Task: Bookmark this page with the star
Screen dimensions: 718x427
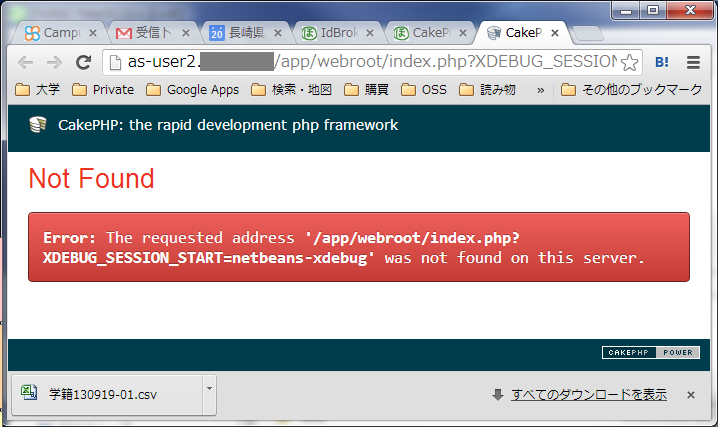Action: click(630, 62)
